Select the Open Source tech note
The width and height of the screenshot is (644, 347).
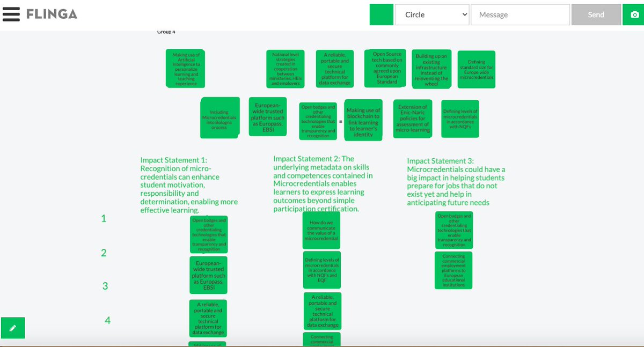click(x=385, y=68)
